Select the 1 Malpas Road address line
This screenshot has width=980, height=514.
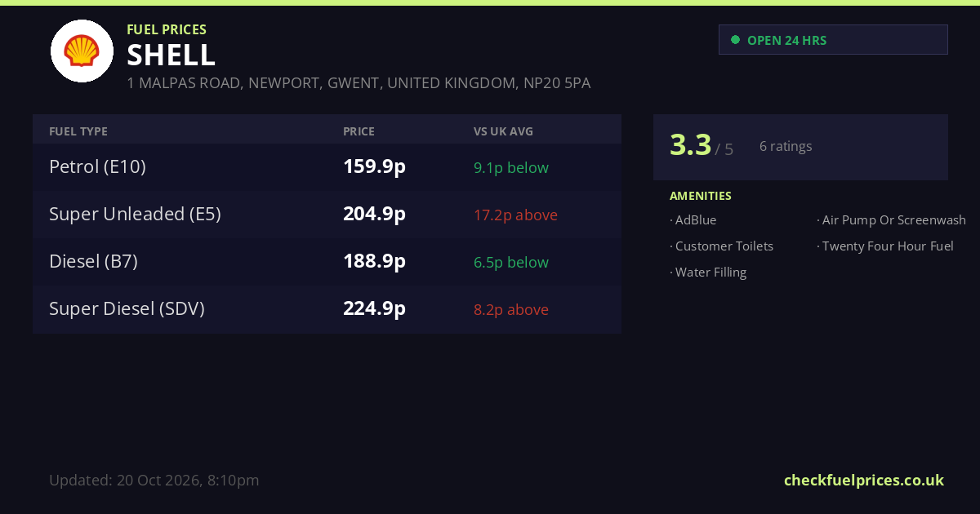(359, 83)
